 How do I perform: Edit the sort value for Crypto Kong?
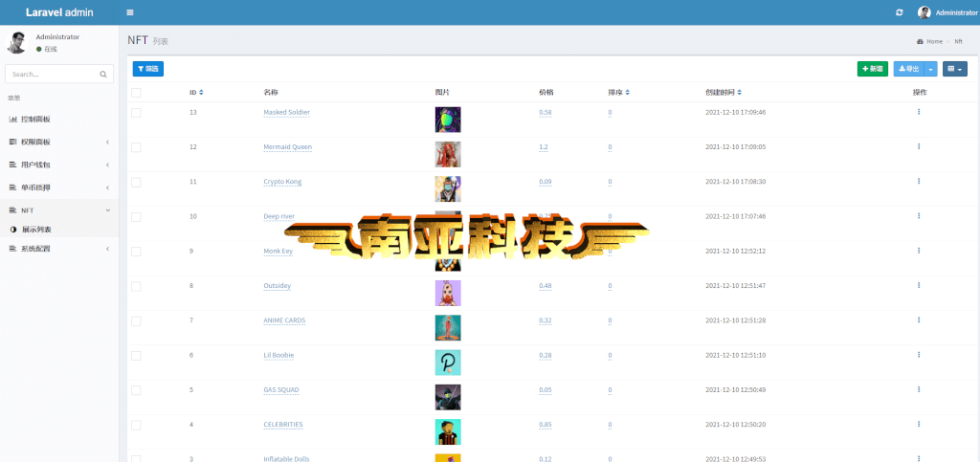pos(610,183)
